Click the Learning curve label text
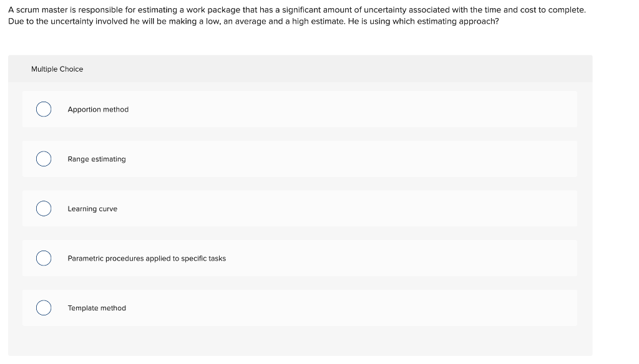 (92, 209)
